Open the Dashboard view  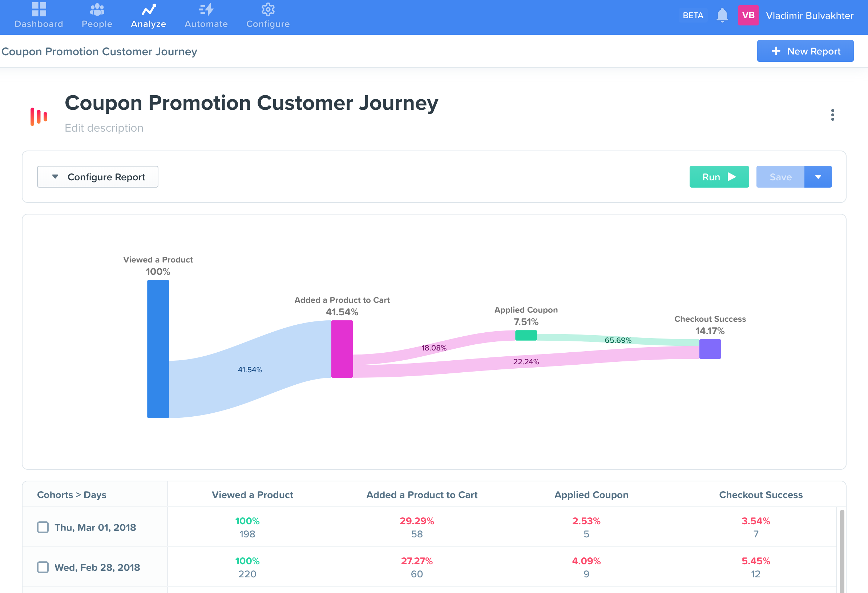coord(39,16)
